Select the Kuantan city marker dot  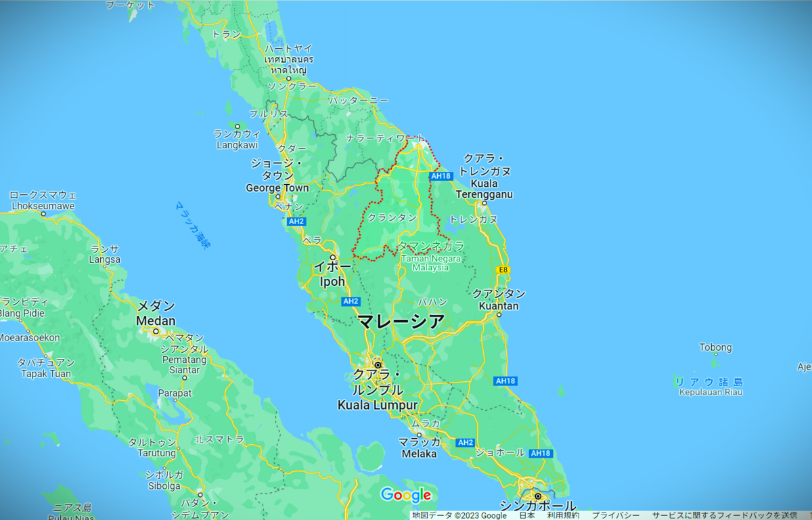[499, 315]
